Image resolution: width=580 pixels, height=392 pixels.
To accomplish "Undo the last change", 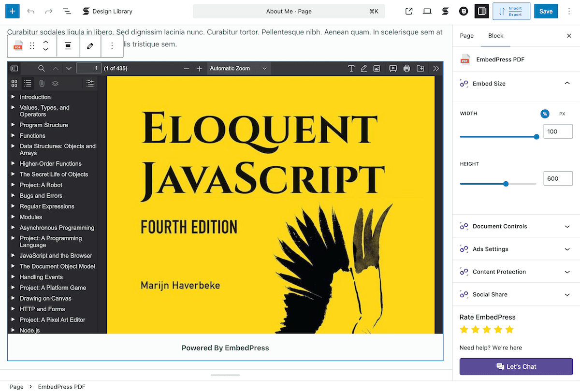I will pos(31,11).
